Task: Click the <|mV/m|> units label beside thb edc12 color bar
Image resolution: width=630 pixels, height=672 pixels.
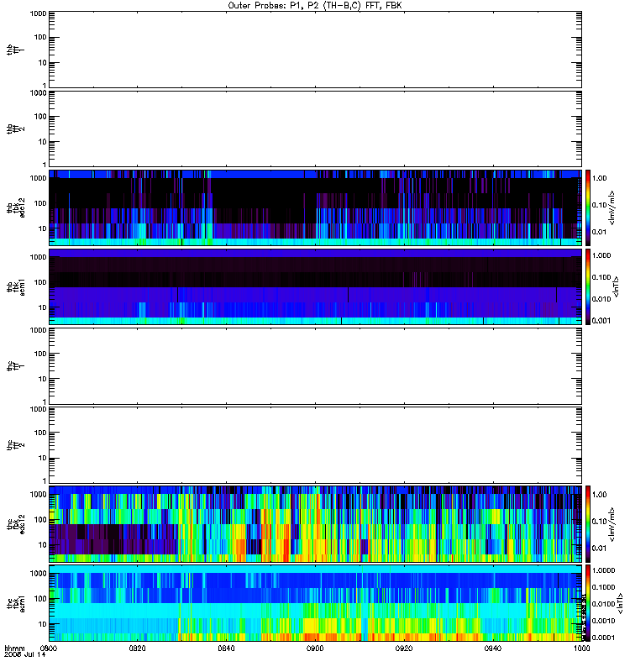Action: pos(612,207)
